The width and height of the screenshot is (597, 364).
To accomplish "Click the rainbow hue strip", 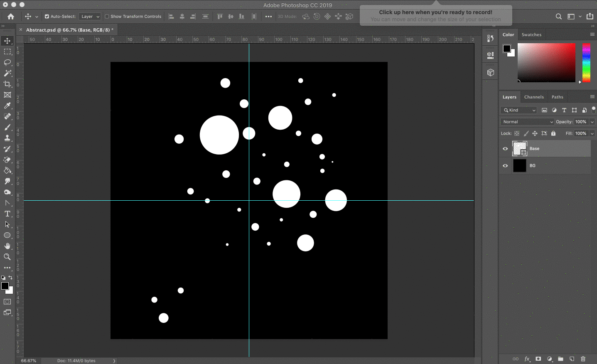I will (x=586, y=62).
